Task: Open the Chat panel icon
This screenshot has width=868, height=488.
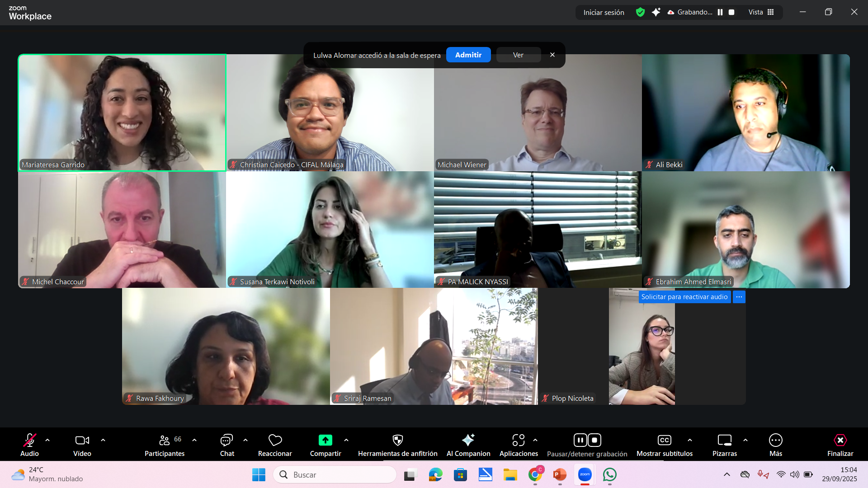Action: (x=226, y=441)
